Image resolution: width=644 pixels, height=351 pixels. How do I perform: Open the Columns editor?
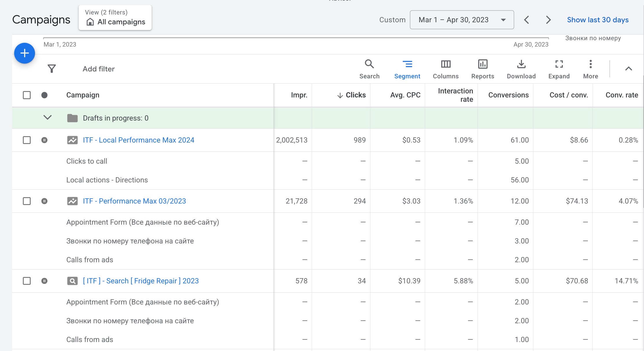[446, 69]
